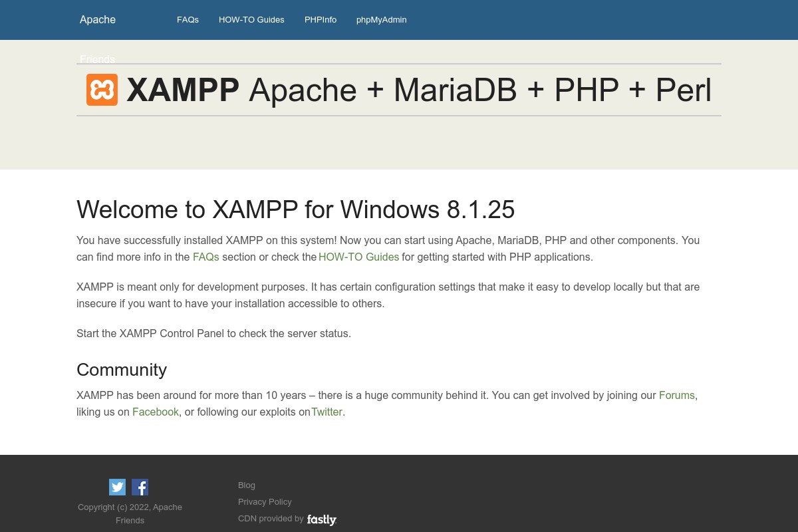Follow the FAQs link in the welcome paragraph

tap(206, 257)
